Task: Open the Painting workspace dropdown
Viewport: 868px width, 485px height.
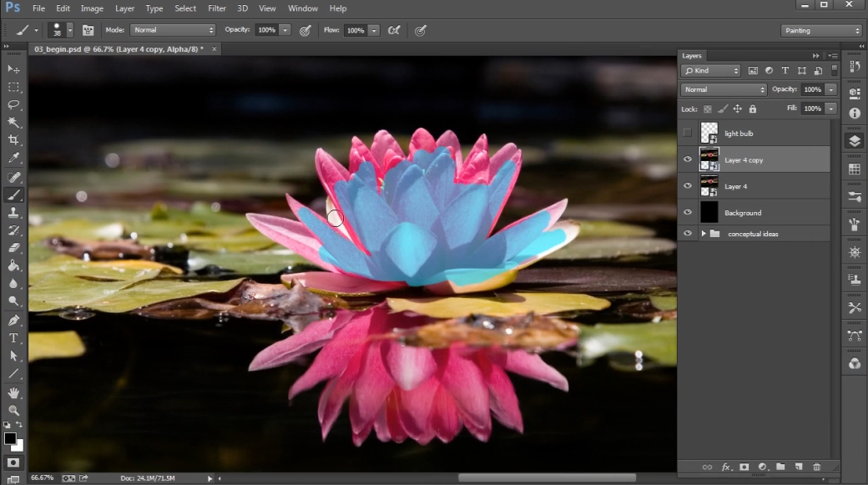Action: point(821,30)
